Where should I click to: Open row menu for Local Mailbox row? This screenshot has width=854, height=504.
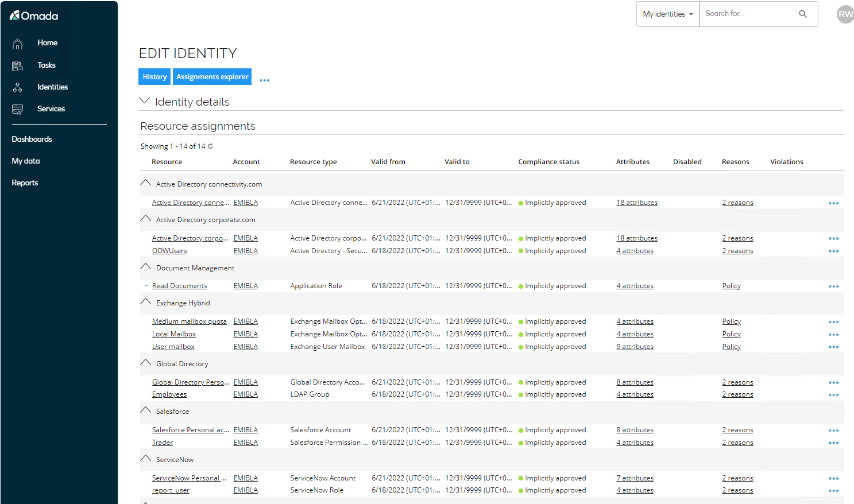833,335
